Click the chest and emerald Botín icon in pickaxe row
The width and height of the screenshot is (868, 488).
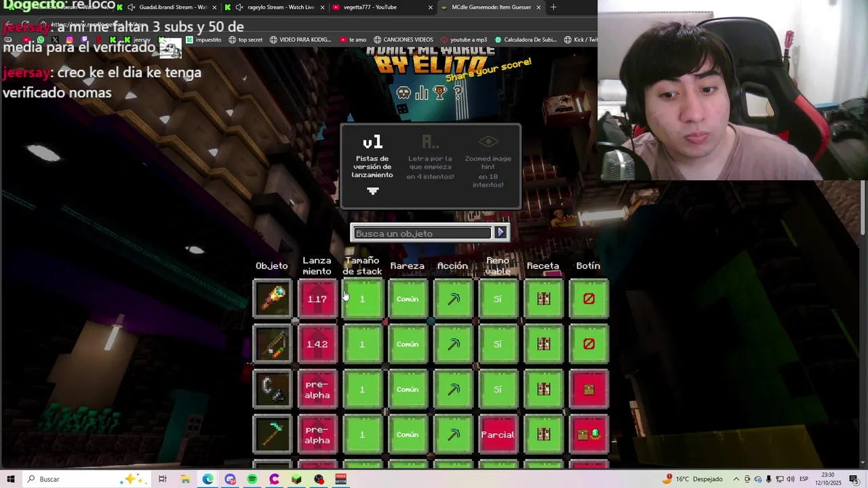tap(589, 434)
